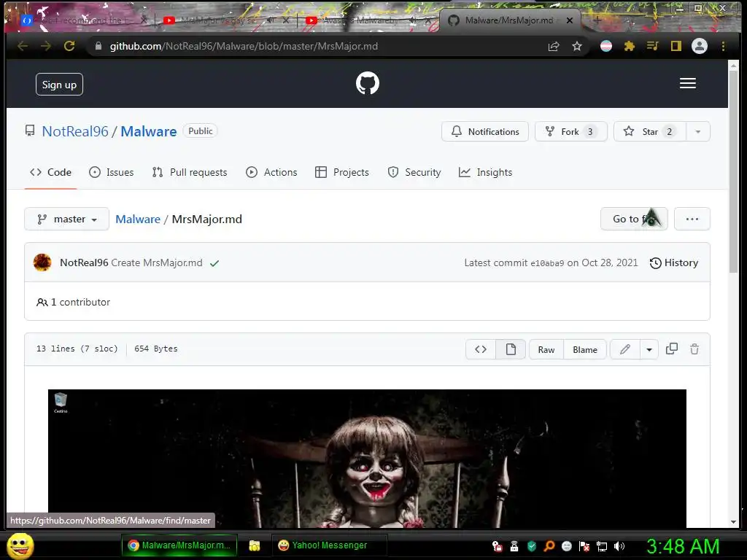Open Blame view
Screen dimensions: 747x560
pos(584,349)
